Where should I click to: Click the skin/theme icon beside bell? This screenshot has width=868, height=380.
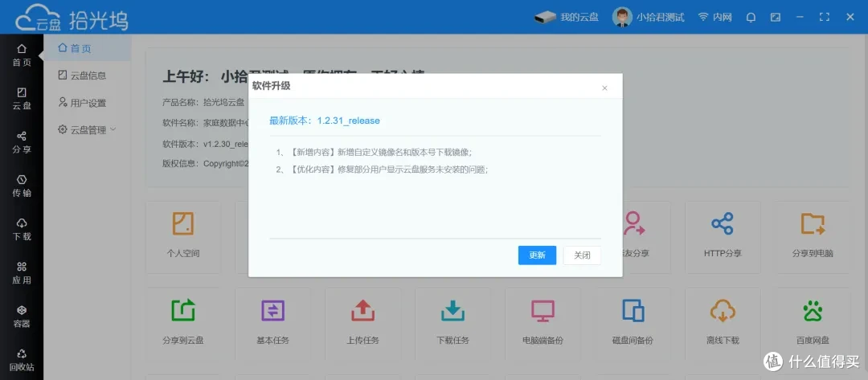click(x=775, y=17)
